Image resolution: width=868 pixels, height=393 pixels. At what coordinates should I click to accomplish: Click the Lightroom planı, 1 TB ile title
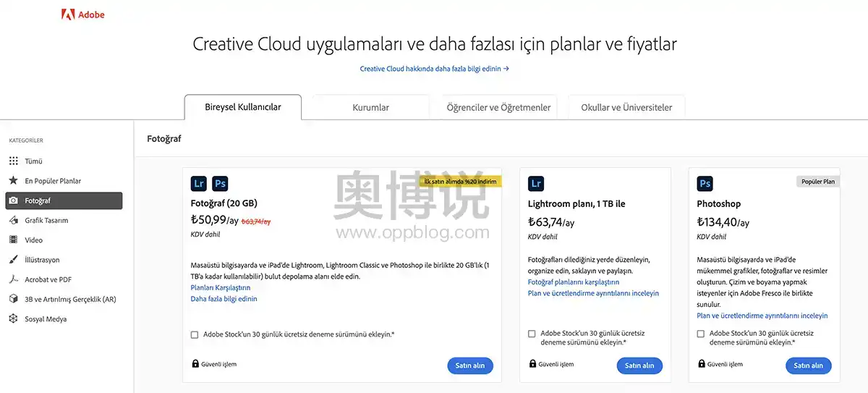(x=576, y=204)
